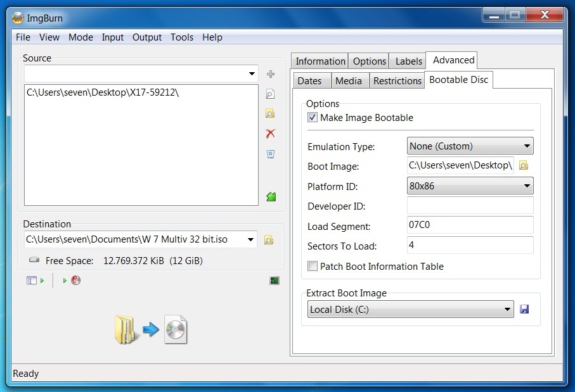Click the folder-to-disc Build button
This screenshot has width=575, height=392.
pyautogui.click(x=151, y=330)
